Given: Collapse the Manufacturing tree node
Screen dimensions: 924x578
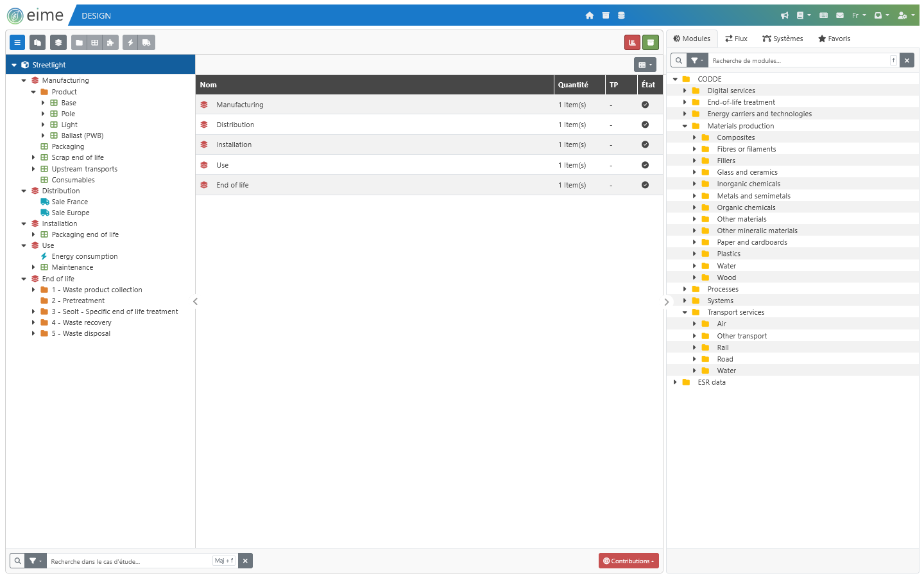Looking at the screenshot, I should 24,80.
